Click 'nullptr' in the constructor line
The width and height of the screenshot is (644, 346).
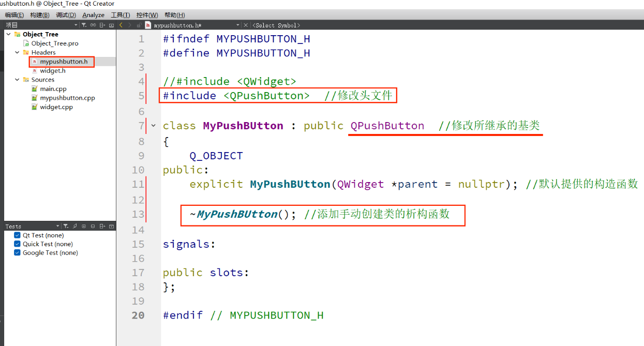point(481,184)
